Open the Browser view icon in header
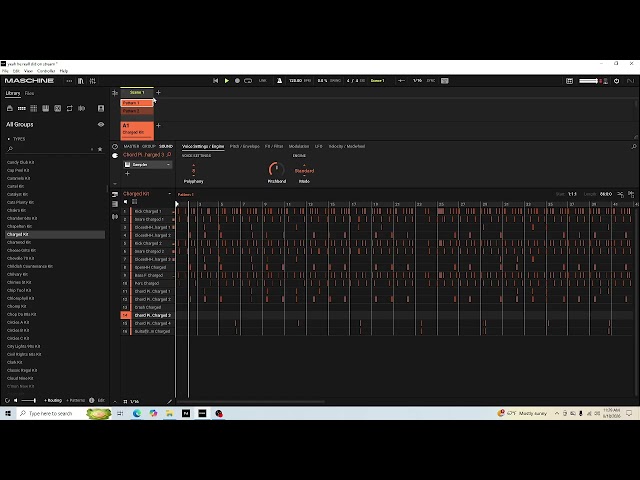 click(x=81, y=81)
